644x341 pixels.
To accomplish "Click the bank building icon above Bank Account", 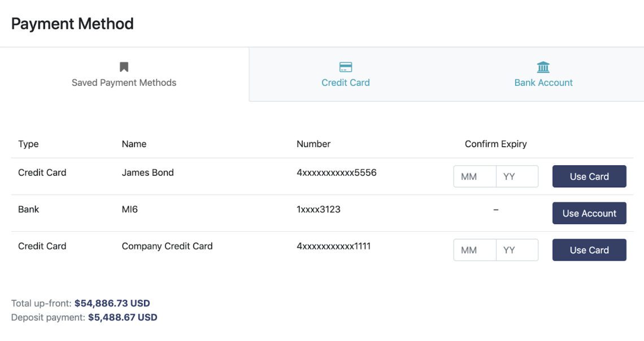I will pos(543,67).
